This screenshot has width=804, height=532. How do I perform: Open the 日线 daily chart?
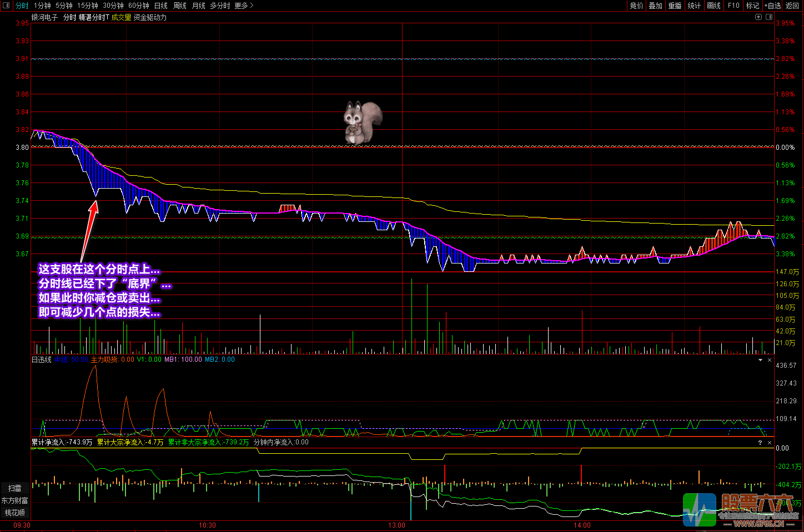point(161,6)
